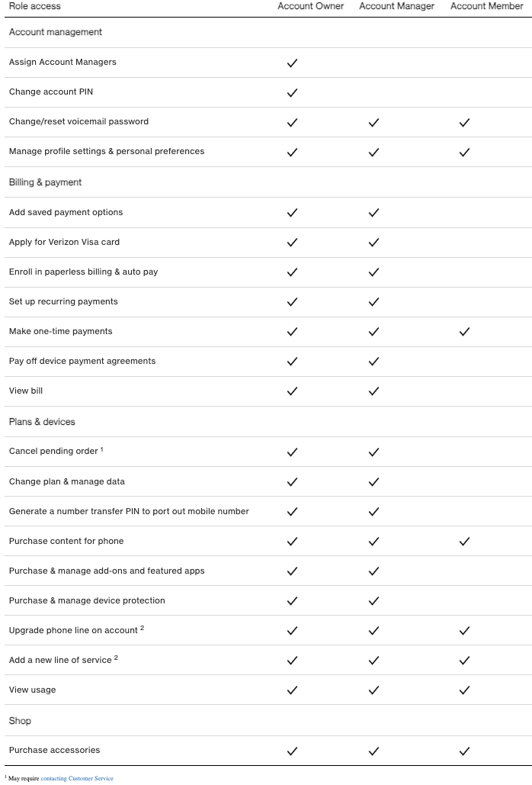This screenshot has width=532, height=785.
Task: Click the Account Owner checkmark for Change account PIN
Action: click(292, 92)
